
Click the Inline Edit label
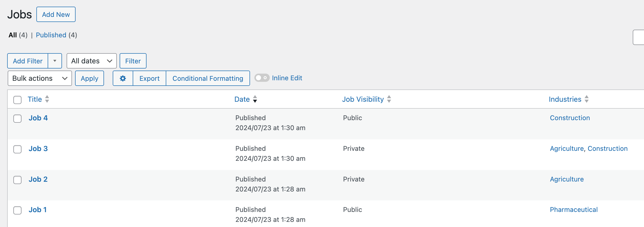pos(287,78)
